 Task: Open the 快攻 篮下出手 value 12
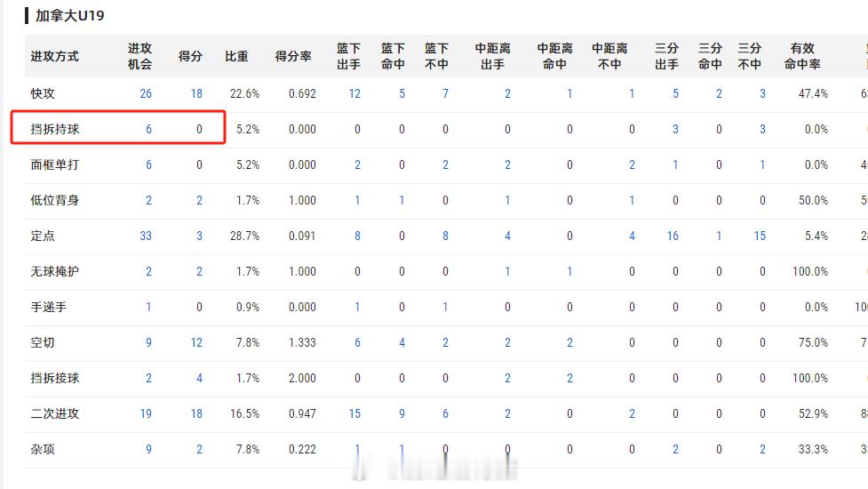(354, 93)
